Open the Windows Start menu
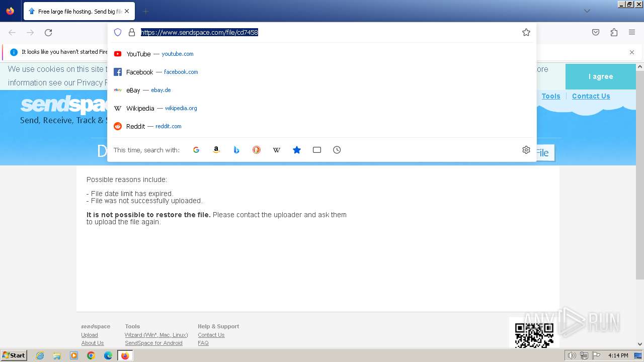The width and height of the screenshot is (644, 362). coord(14,355)
